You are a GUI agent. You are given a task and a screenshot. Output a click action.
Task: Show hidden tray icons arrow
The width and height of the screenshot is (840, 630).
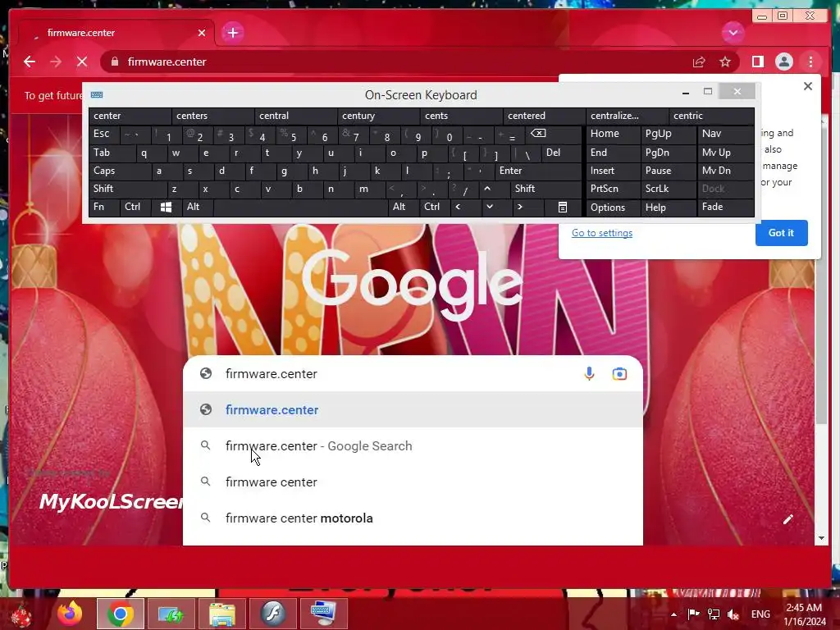click(x=673, y=614)
